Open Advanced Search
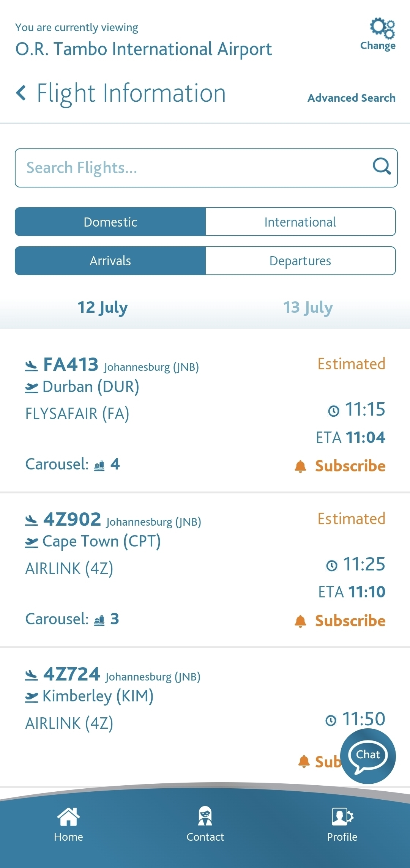Image resolution: width=410 pixels, height=868 pixels. 351,98
